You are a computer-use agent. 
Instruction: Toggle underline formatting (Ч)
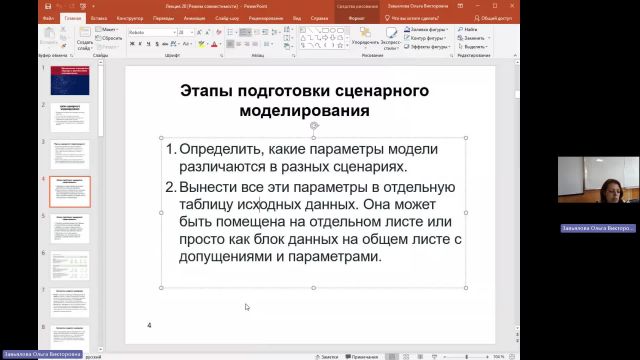click(x=148, y=44)
